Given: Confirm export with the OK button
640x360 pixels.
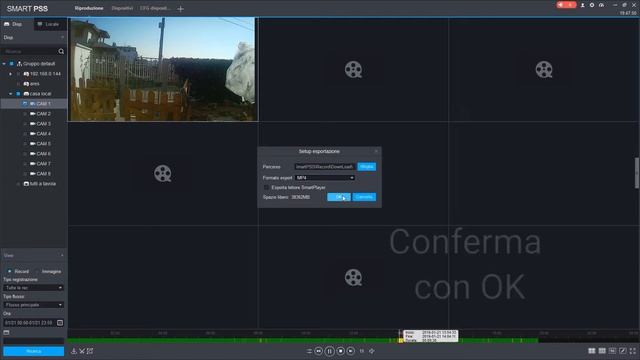Looking at the screenshot, I should pyautogui.click(x=339, y=197).
